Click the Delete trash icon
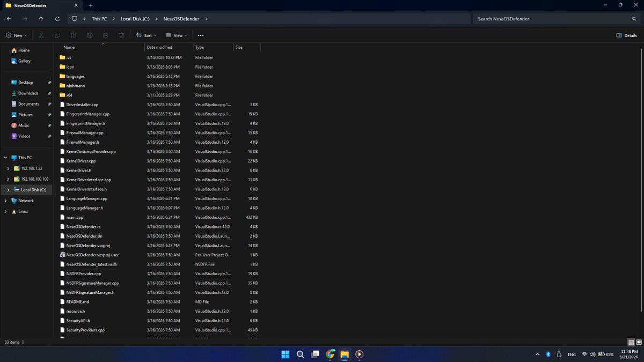644x362 pixels. (x=122, y=35)
